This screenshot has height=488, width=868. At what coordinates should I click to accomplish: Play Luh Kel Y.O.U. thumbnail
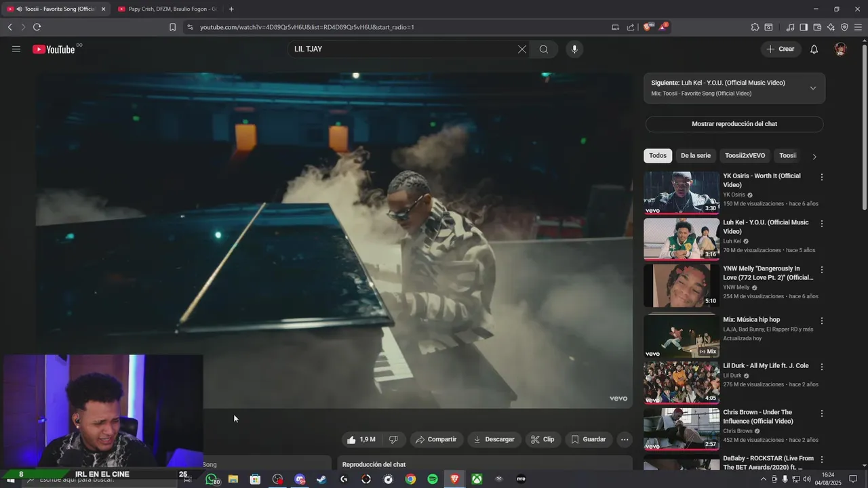[682, 239]
